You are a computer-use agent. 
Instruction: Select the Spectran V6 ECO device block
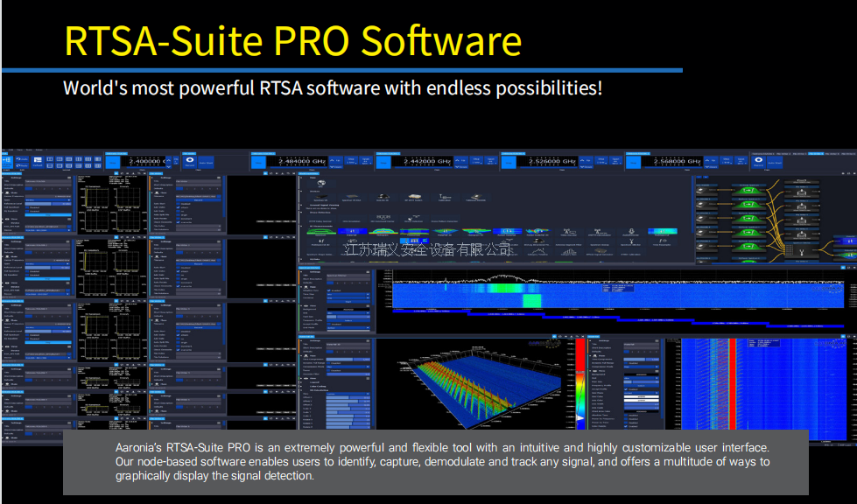pos(351,198)
